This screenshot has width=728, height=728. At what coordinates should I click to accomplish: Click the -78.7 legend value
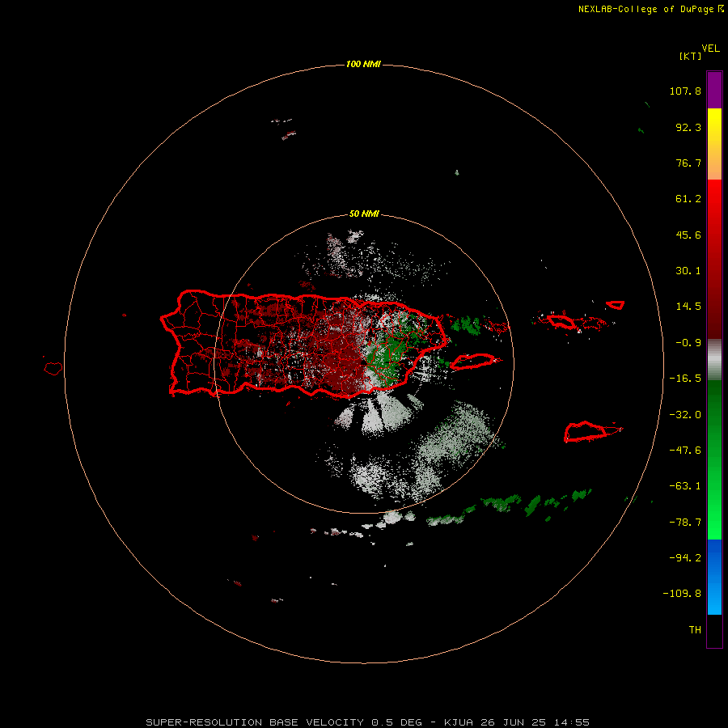(685, 523)
